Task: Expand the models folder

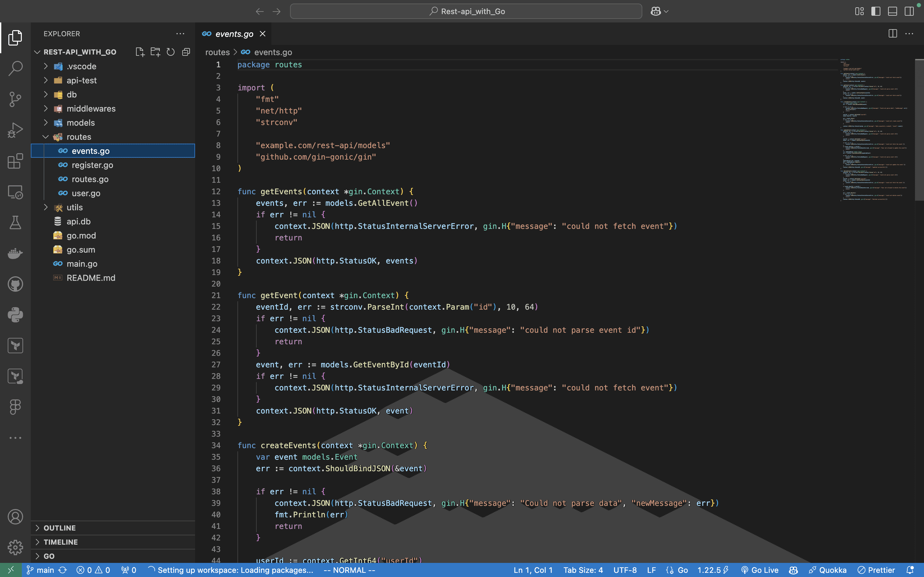Action: click(80, 123)
